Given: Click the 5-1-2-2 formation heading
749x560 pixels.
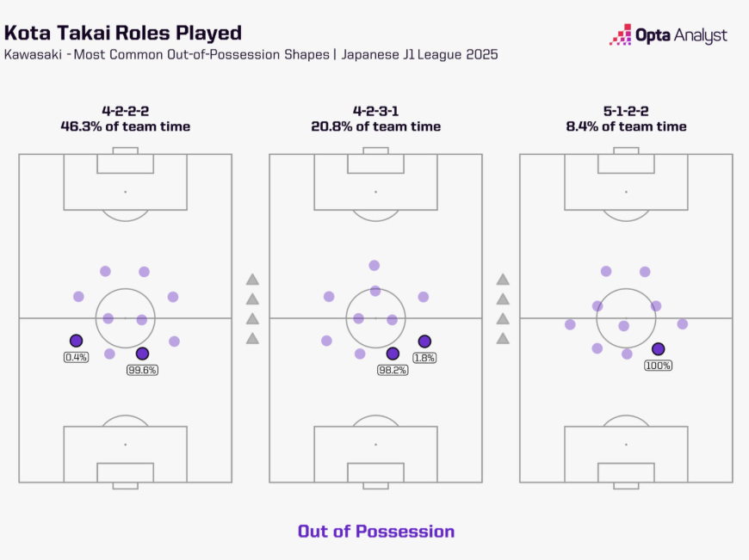Looking at the screenshot, I should tap(626, 111).
